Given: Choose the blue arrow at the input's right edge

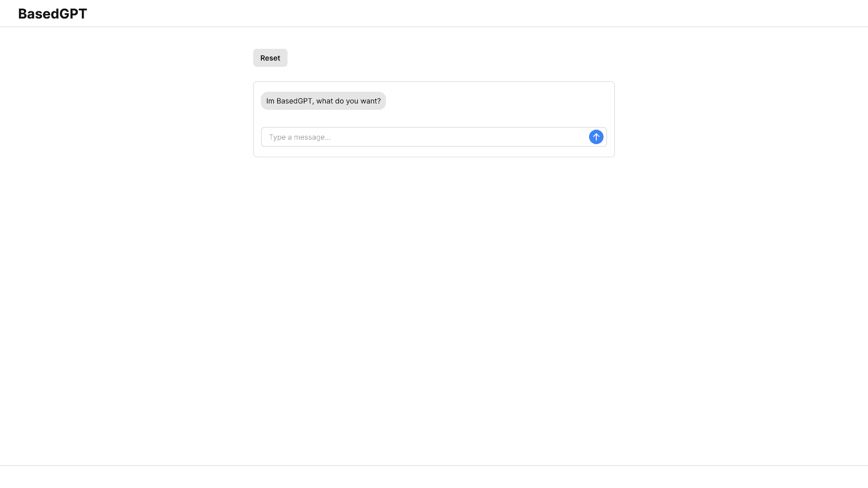Looking at the screenshot, I should (596, 137).
